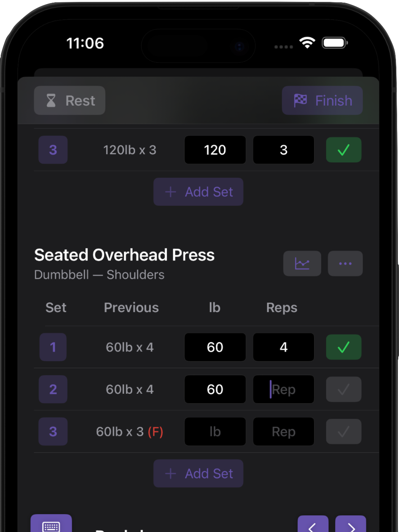Image resolution: width=399 pixels, height=532 pixels.
Task: Click the empty lb field for set 3
Action: pyautogui.click(x=215, y=431)
